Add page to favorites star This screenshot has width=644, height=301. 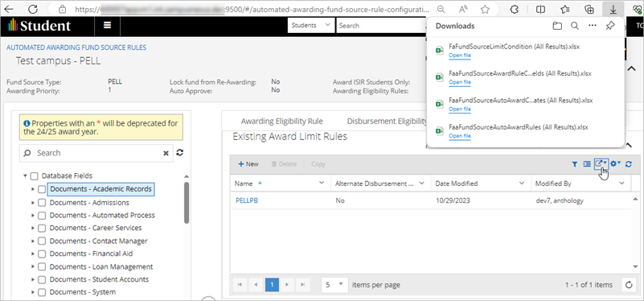[x=485, y=9]
